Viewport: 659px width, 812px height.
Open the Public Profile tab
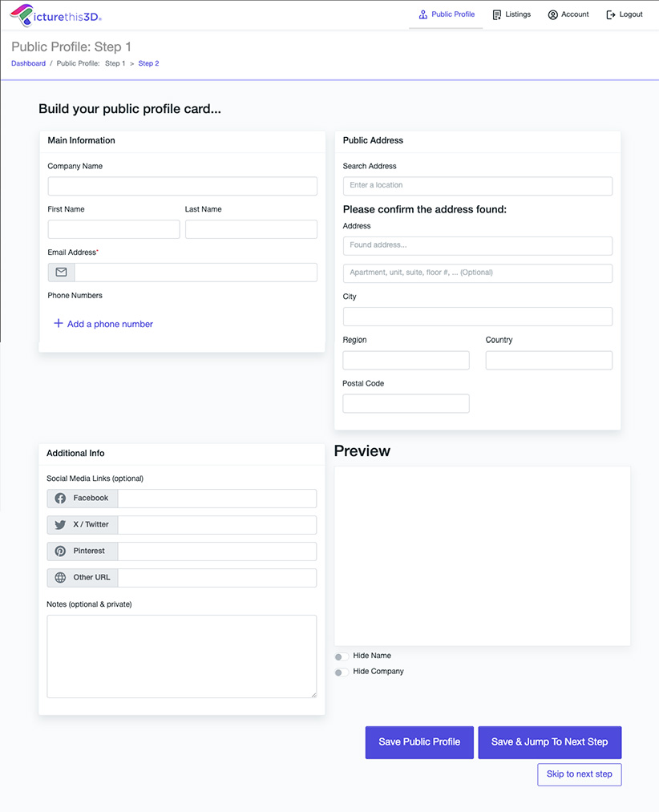447,14
